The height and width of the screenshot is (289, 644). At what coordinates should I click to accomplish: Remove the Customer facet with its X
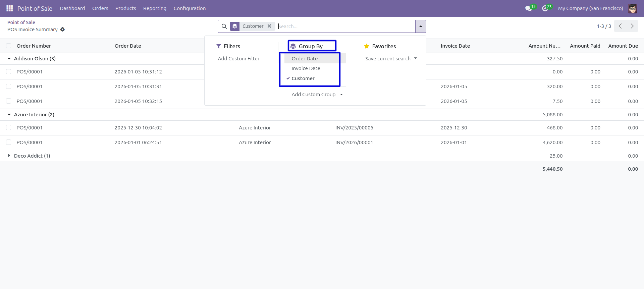[x=269, y=26]
